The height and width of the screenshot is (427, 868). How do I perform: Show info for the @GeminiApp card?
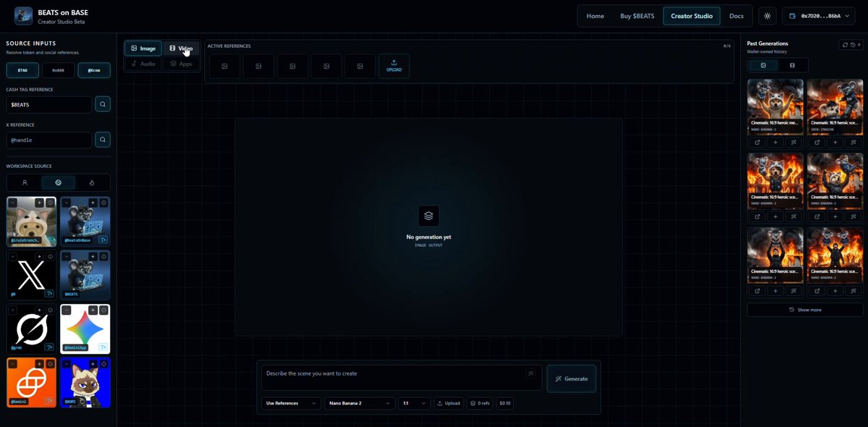(x=104, y=310)
